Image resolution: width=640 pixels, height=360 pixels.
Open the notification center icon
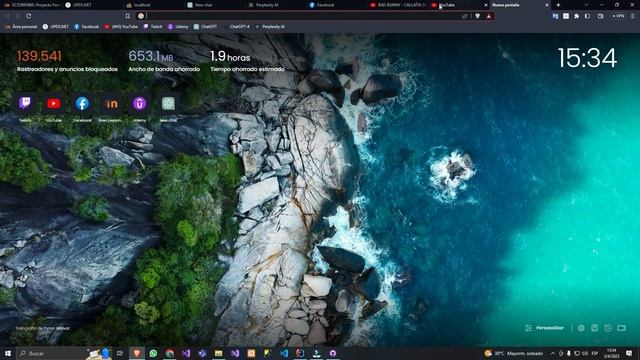629,353
